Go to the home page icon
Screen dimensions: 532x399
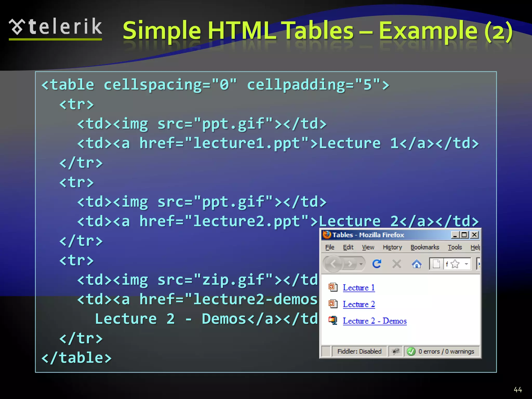click(417, 264)
